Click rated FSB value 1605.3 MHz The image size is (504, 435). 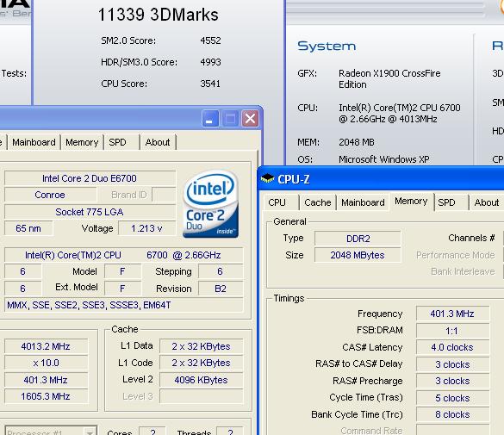coord(46,397)
